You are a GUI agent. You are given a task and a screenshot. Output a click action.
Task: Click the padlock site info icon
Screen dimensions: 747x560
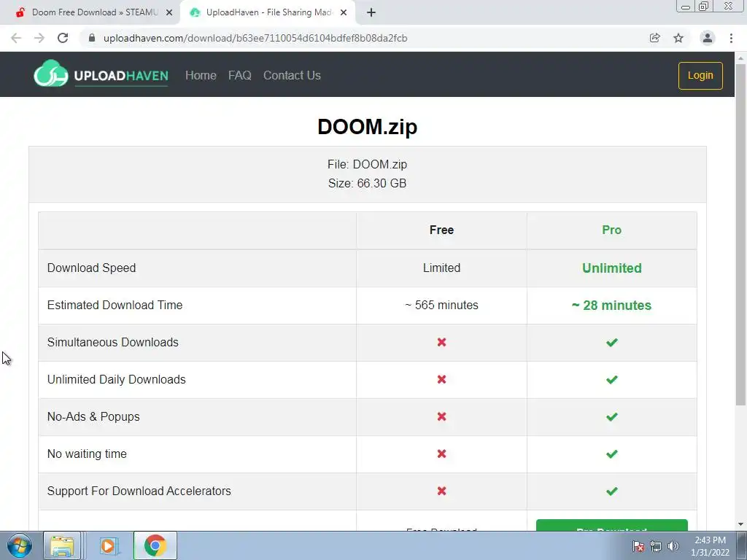pos(92,38)
